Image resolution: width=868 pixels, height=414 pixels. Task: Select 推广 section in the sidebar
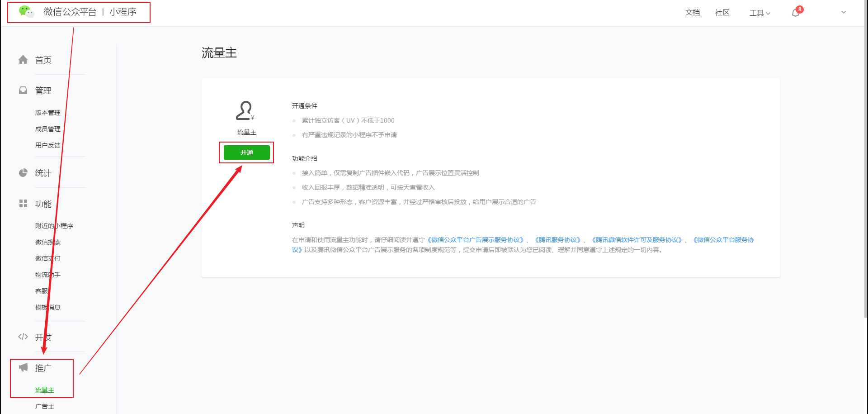[43, 368]
